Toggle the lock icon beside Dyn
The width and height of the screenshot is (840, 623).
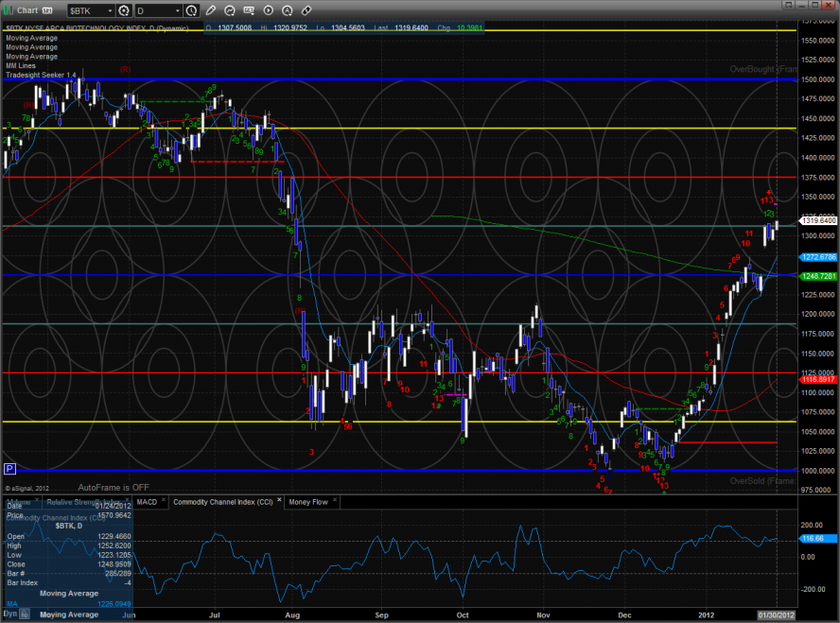[25, 614]
